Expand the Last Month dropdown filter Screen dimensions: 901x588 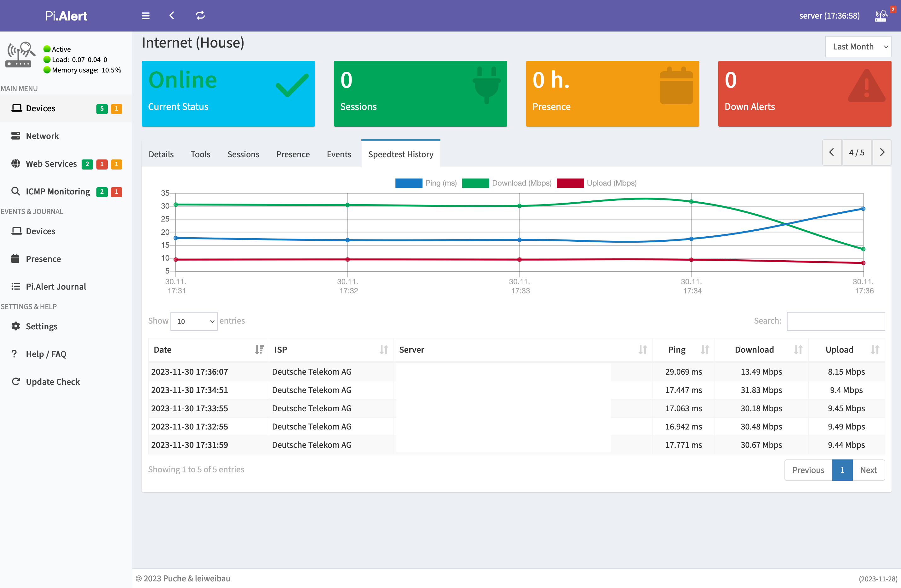[857, 46]
